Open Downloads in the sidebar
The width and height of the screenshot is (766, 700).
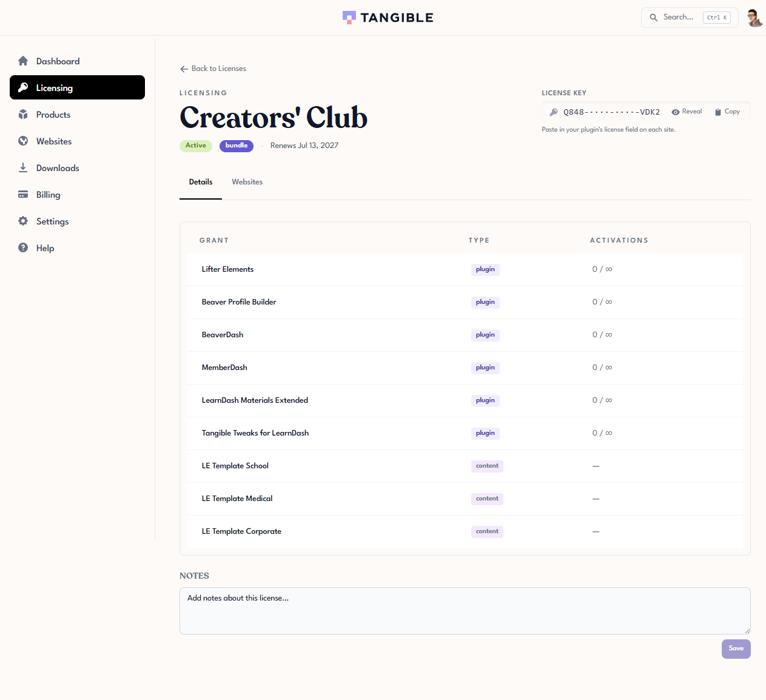point(77,167)
